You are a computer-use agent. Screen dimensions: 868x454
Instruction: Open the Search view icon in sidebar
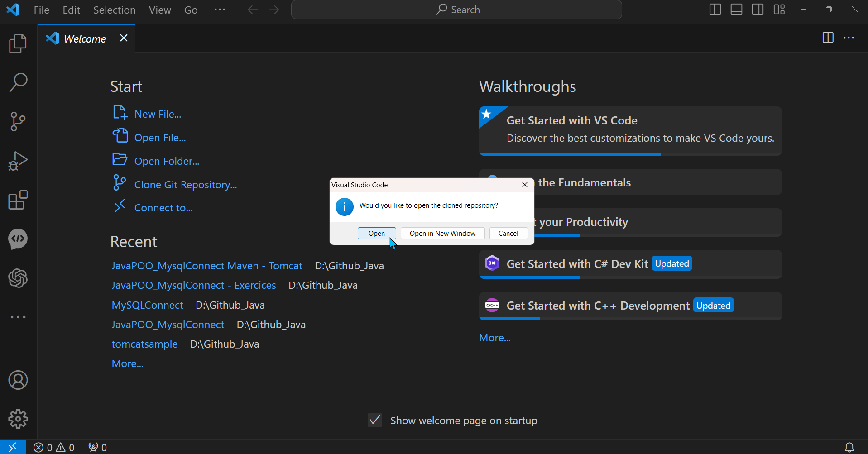coord(18,83)
